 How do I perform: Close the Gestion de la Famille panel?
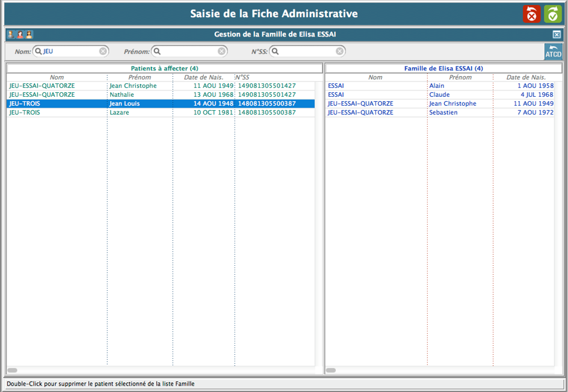pyautogui.click(x=556, y=35)
